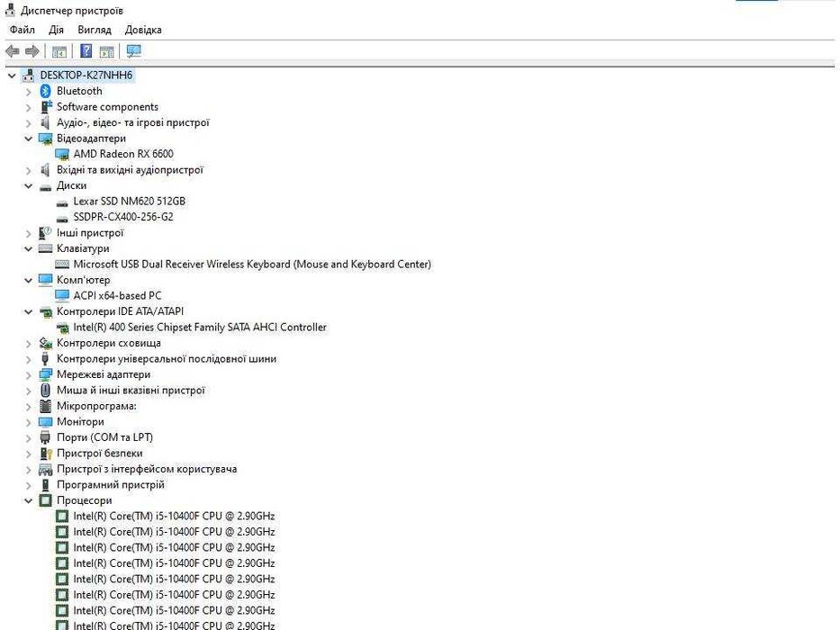840x630 pixels.
Task: Collapse the Процесори category
Action: [x=29, y=501]
